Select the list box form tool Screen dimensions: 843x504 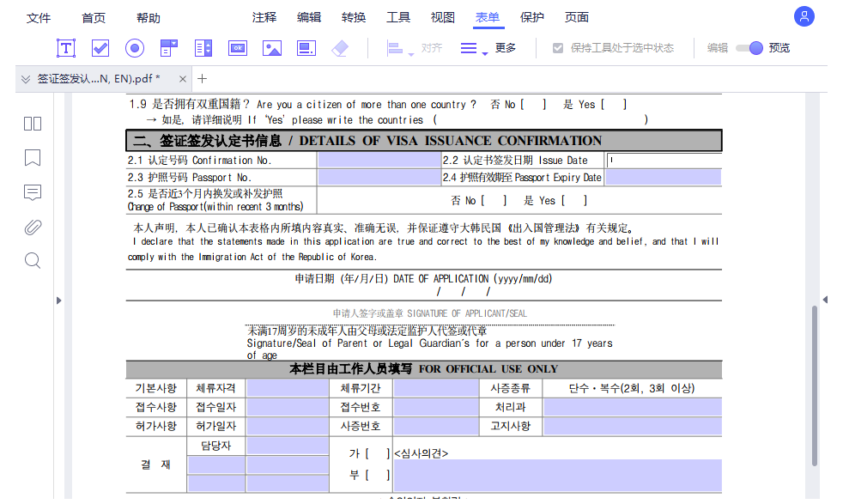click(x=203, y=48)
